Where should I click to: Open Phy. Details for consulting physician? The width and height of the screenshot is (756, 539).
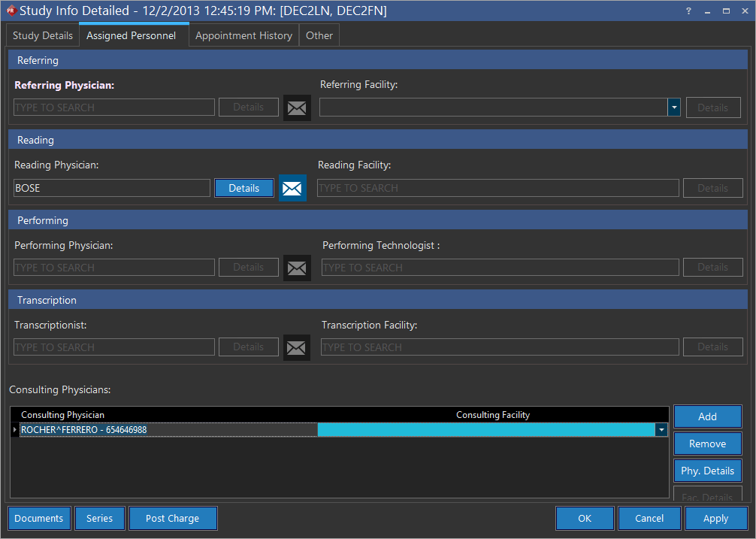(x=707, y=471)
